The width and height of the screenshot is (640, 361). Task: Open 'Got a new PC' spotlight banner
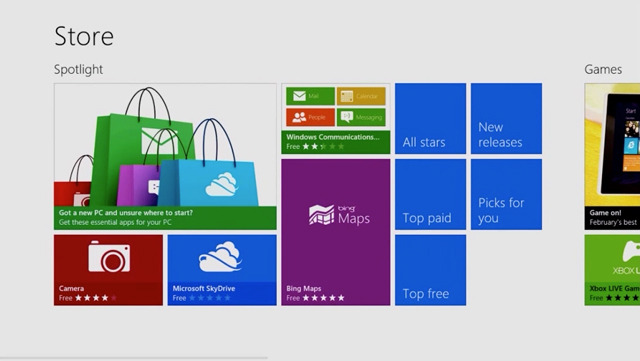tap(165, 218)
